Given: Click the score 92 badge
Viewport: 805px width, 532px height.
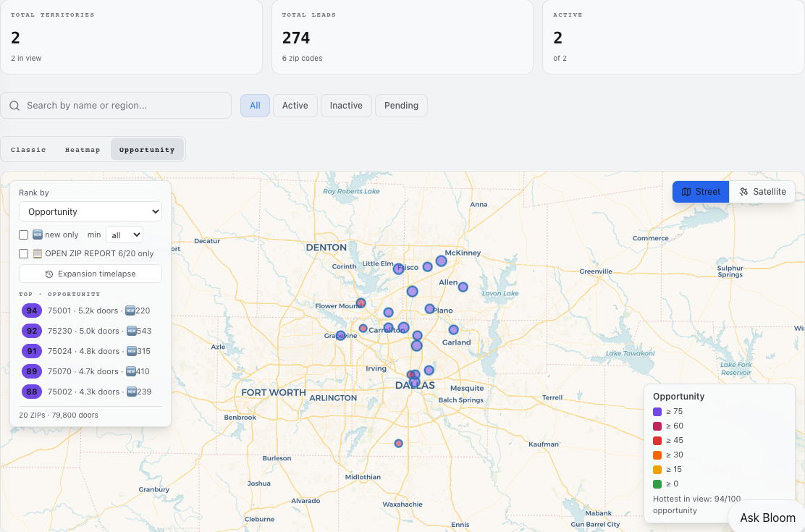Looking at the screenshot, I should click(32, 332).
